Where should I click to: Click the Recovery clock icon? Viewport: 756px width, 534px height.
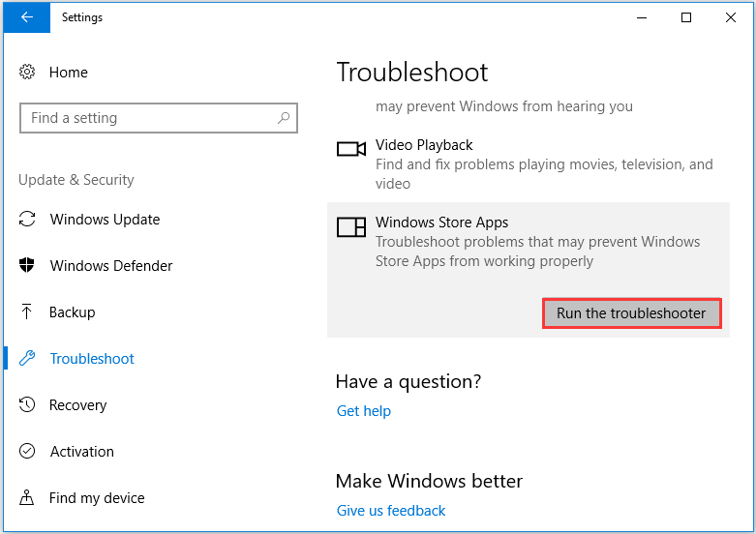[x=27, y=404]
